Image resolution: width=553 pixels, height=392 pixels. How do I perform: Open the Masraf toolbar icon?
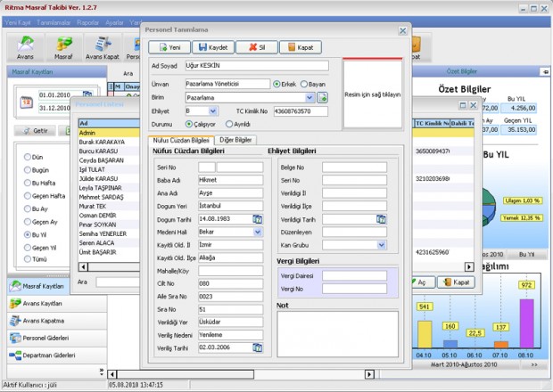[63, 47]
